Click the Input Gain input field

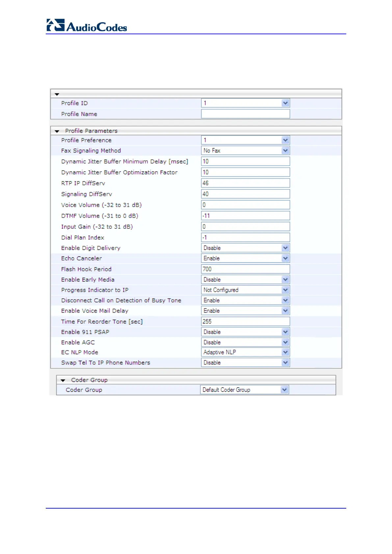pyautogui.click(x=245, y=226)
